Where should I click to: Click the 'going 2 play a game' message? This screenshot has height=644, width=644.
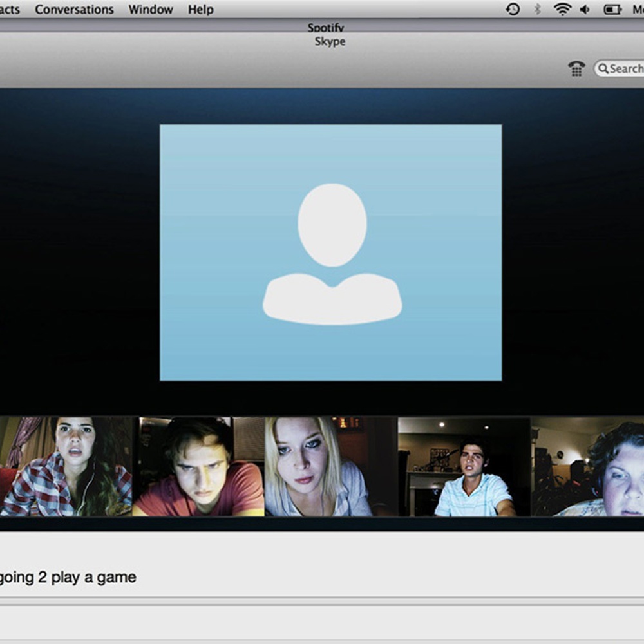pyautogui.click(x=68, y=578)
